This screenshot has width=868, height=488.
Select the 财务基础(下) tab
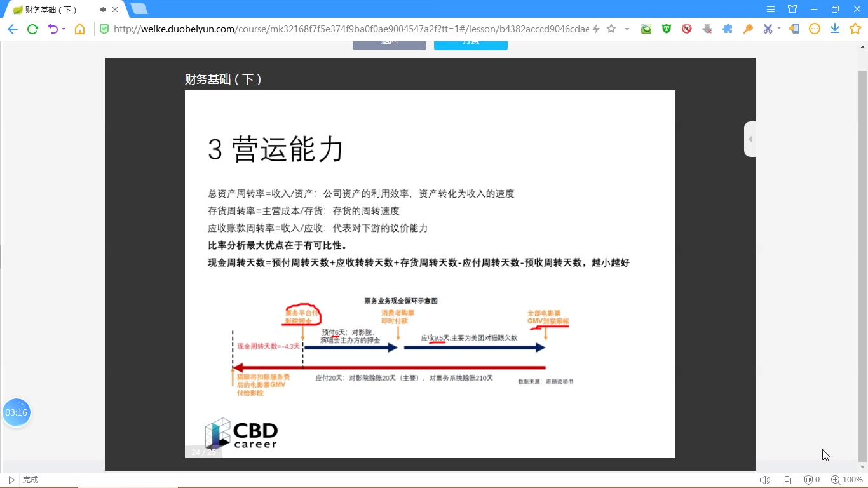pos(65,10)
